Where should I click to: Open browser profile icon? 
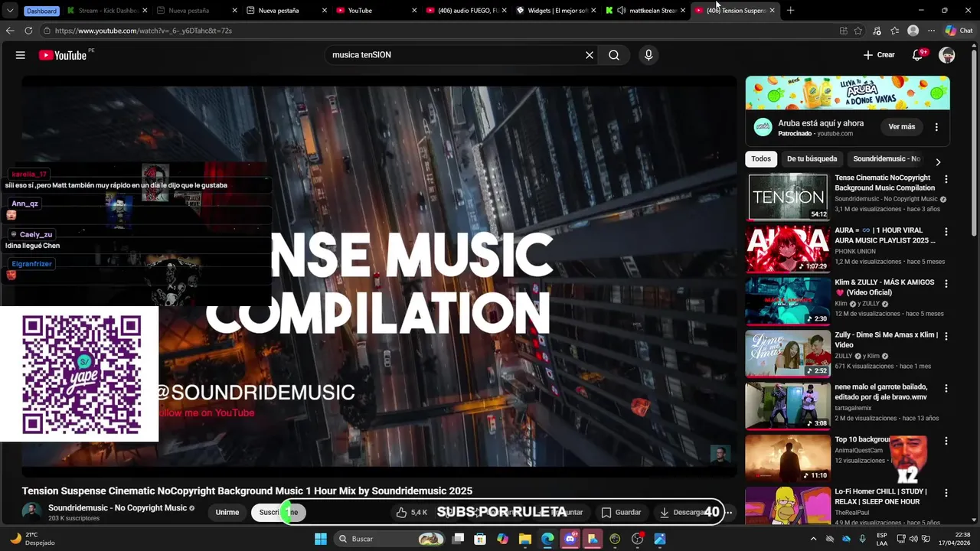click(913, 31)
